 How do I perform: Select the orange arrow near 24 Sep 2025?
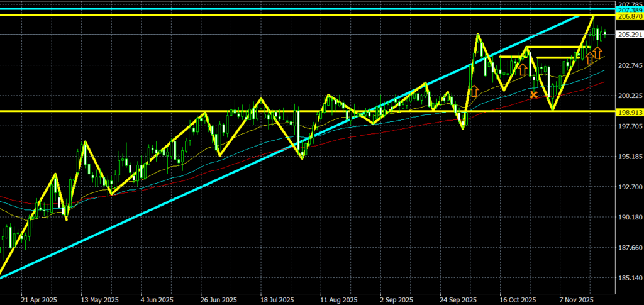(474, 91)
